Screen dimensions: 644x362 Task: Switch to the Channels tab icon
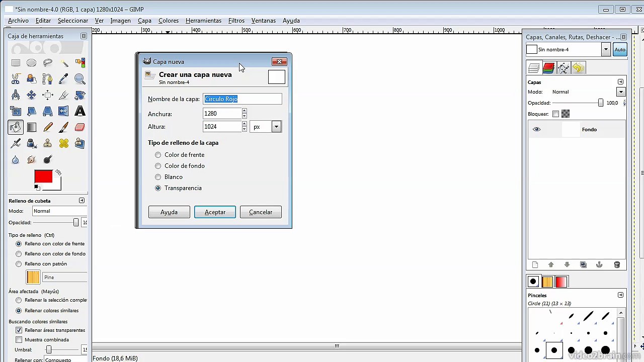pos(548,68)
